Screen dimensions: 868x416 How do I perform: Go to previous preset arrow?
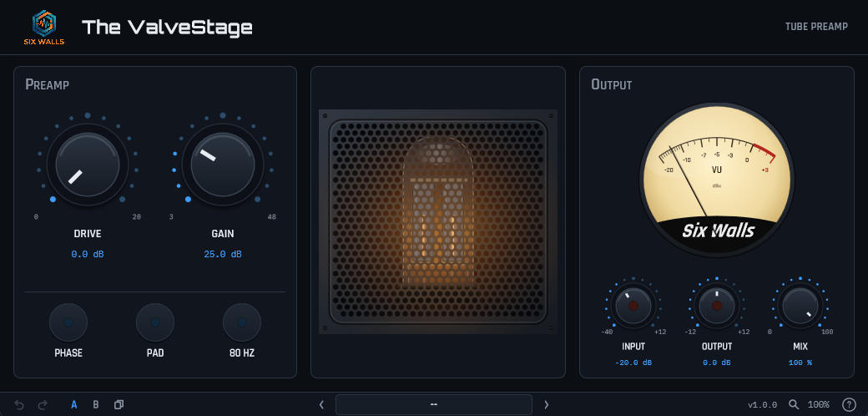[321, 405]
